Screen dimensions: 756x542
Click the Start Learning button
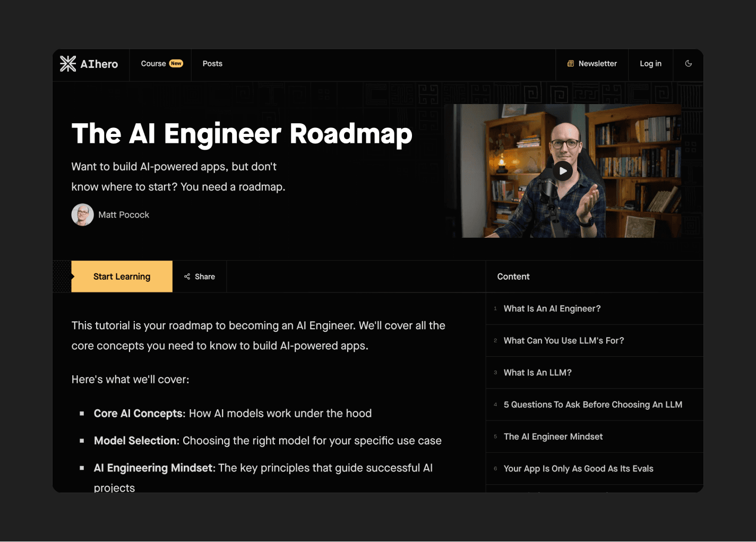[122, 276]
